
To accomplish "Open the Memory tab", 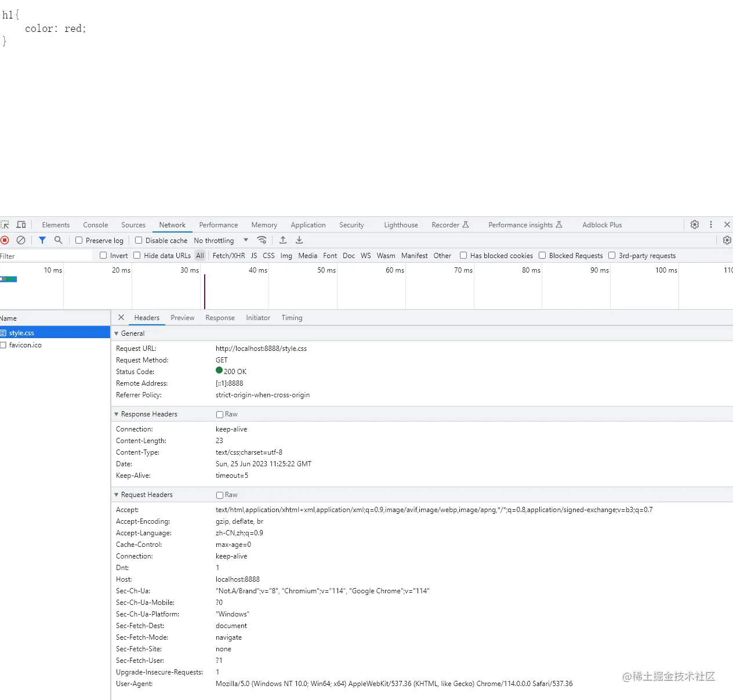I will pos(264,225).
